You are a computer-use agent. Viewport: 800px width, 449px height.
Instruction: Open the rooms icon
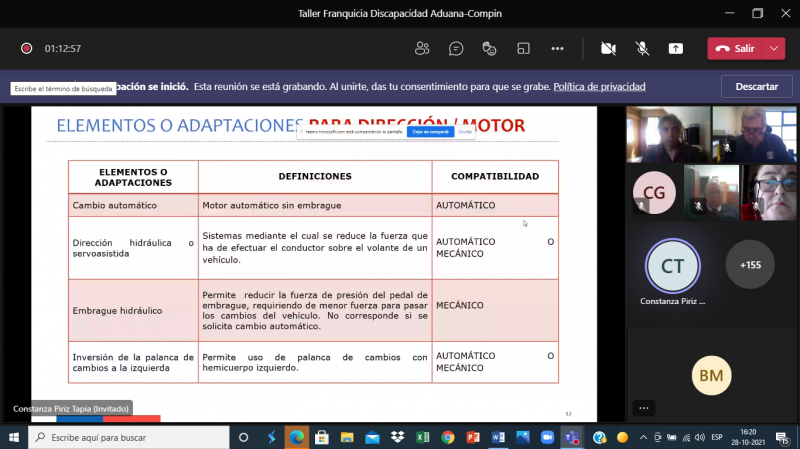tap(523, 48)
